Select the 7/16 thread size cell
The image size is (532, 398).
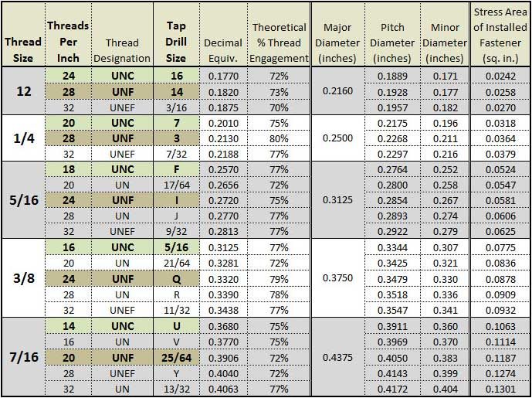tap(23, 357)
